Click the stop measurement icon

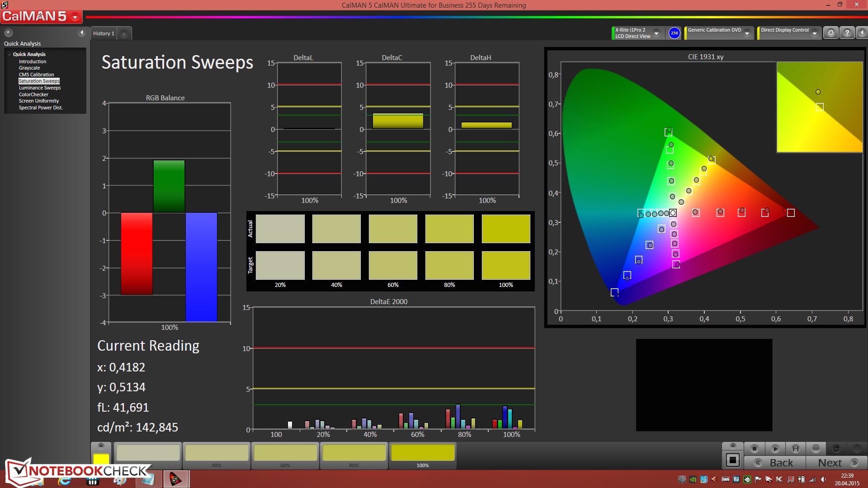(754, 449)
